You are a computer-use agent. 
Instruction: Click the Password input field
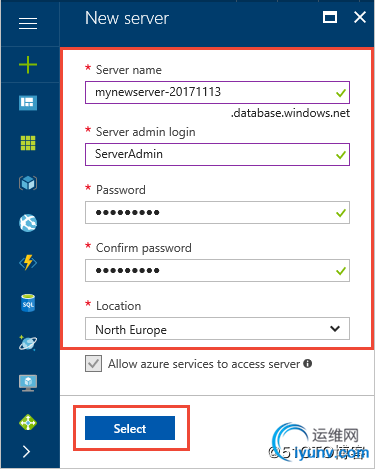tap(217, 212)
